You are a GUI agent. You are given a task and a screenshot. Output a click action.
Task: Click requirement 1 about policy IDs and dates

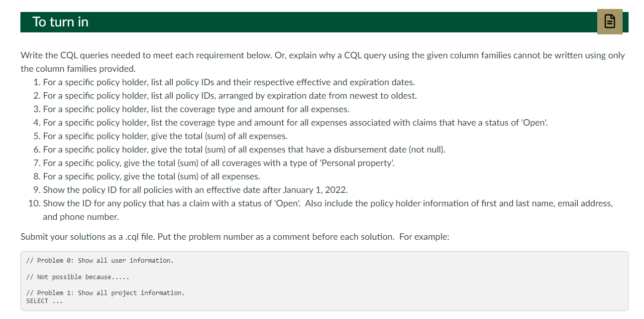tap(228, 82)
